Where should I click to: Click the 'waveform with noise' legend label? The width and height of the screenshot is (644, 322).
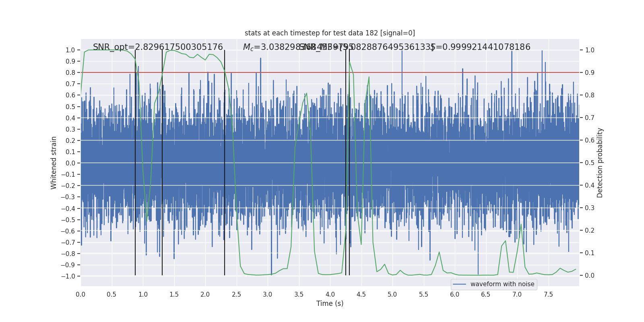click(502, 284)
